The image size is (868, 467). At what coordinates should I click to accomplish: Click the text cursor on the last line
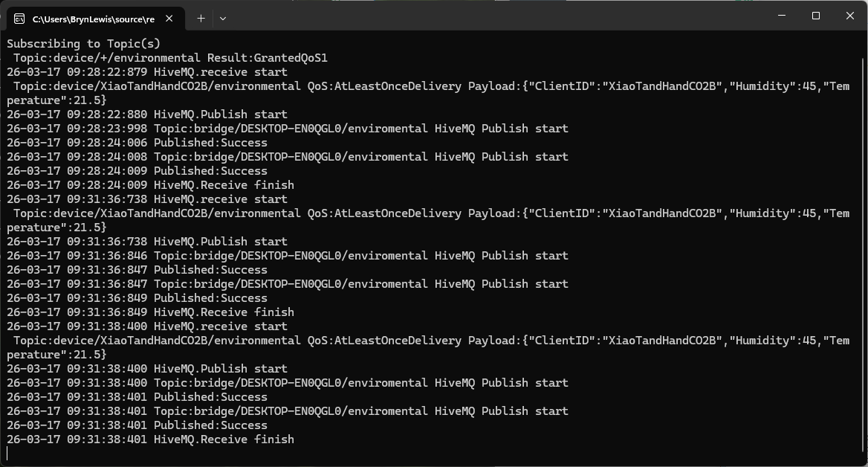tap(8, 454)
